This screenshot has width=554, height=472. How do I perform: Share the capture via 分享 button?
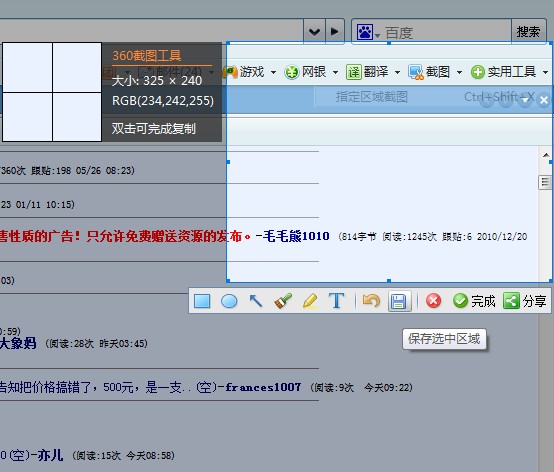pos(525,301)
